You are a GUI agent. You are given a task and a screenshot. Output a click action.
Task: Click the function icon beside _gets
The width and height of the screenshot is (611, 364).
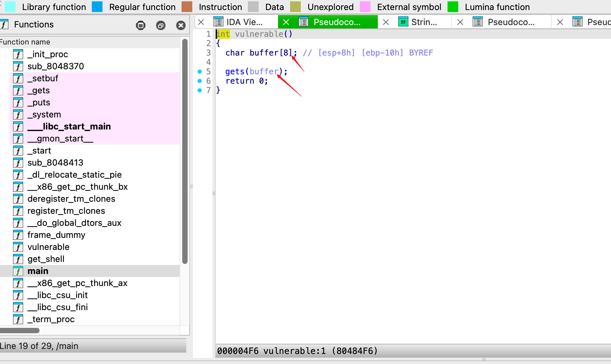click(x=18, y=90)
